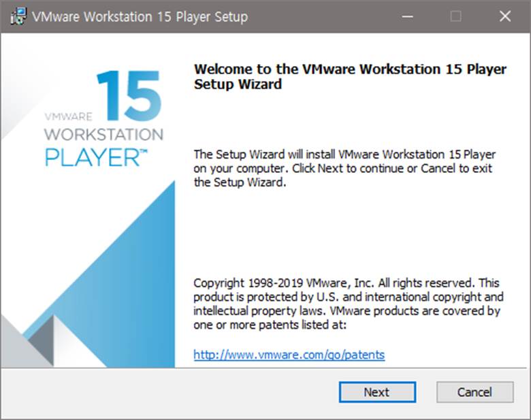Click the "Welcome to the VMware Workstation" heading
The image size is (531, 420).
[350, 69]
